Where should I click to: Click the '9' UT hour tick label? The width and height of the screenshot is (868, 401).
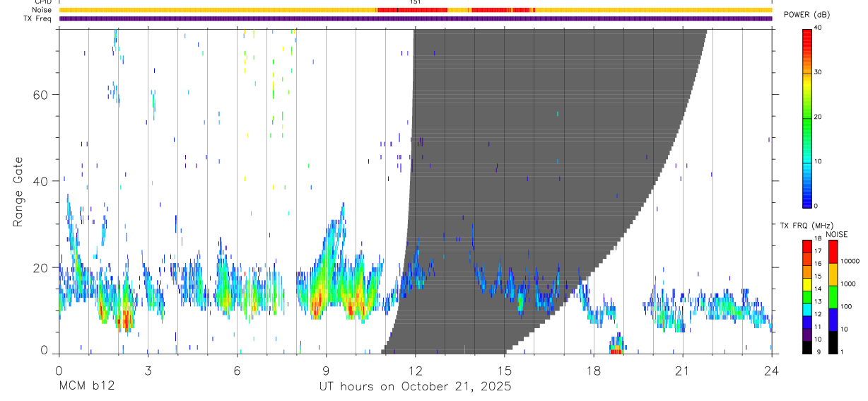326,371
